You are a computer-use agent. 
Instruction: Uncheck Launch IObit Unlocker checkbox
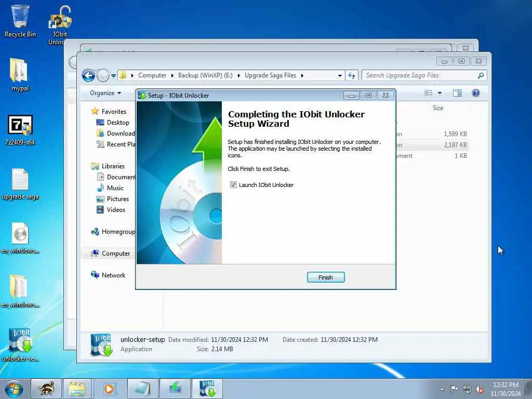point(233,185)
